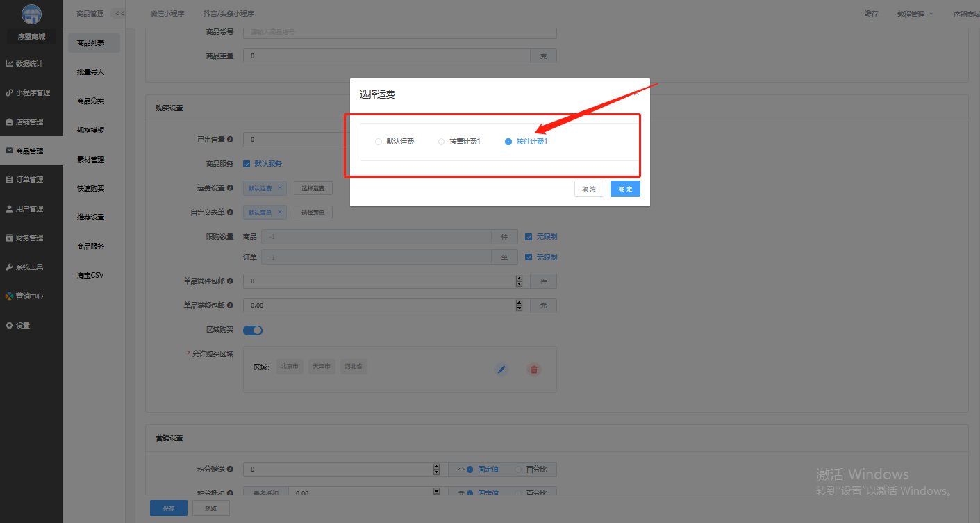Click 确定 in the 选择运费 dialog
This screenshot has width=980, height=523.
(625, 189)
